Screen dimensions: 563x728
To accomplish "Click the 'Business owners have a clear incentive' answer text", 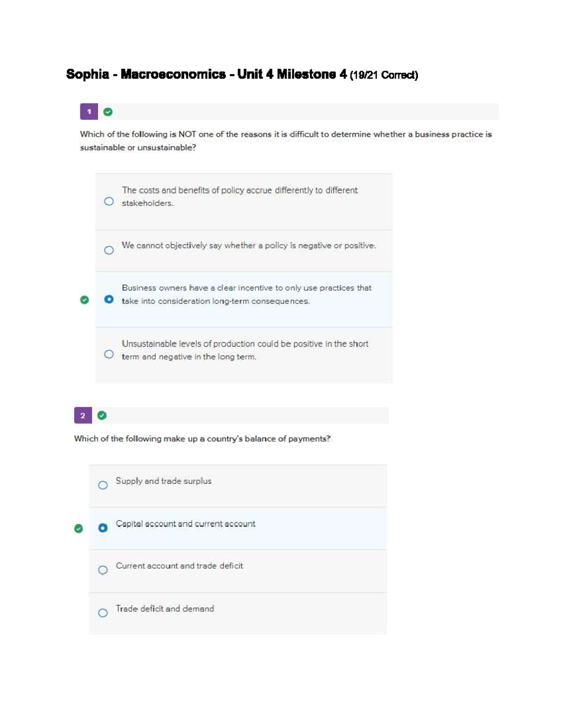I will coord(246,294).
